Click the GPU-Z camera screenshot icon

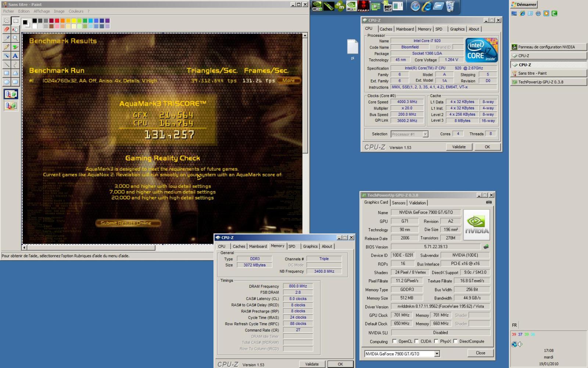click(x=489, y=202)
